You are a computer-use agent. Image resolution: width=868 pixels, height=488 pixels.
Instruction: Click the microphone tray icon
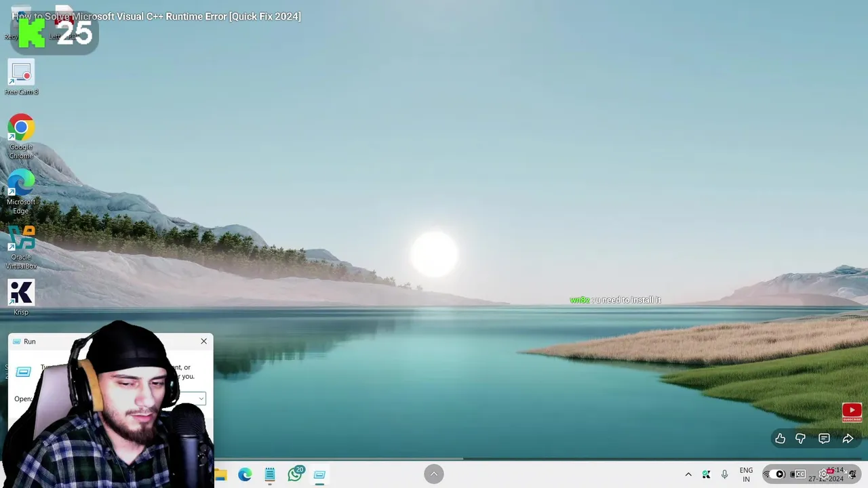pos(724,474)
